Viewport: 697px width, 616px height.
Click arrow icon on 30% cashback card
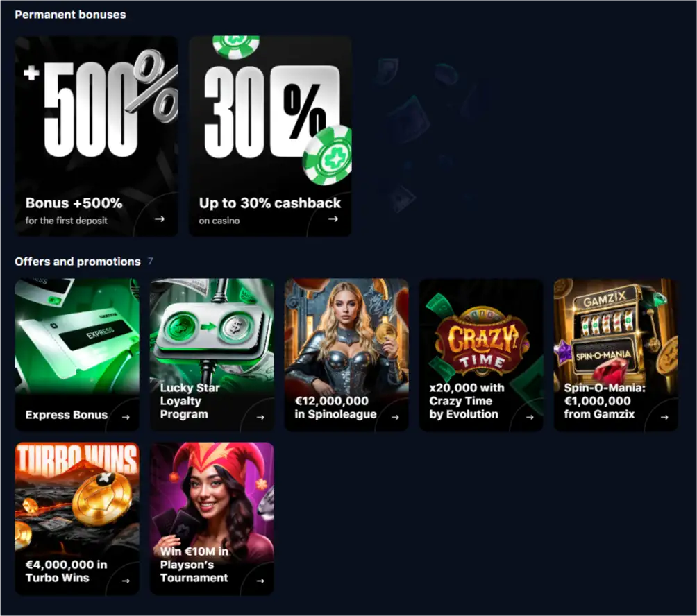pyautogui.click(x=333, y=219)
